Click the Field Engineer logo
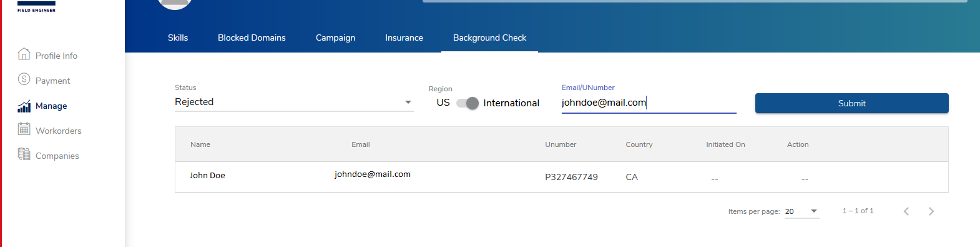The height and width of the screenshot is (247, 980). [36, 6]
